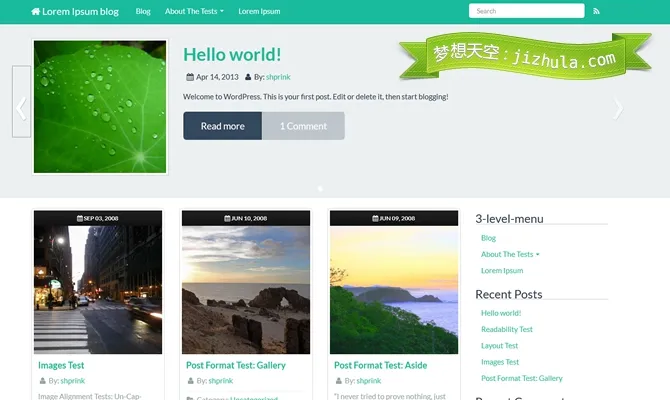Image resolution: width=670 pixels, height=400 pixels.
Task: Open the Hello world! slider heading
Action: coord(232,55)
